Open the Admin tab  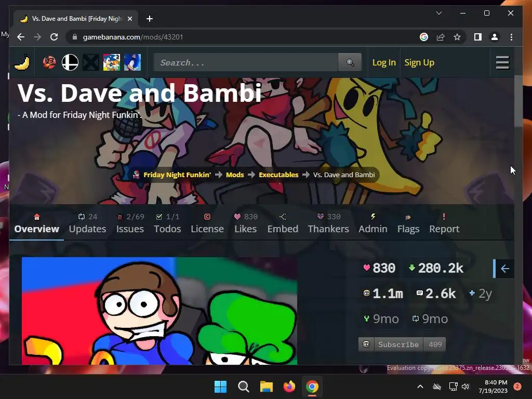pyautogui.click(x=373, y=224)
